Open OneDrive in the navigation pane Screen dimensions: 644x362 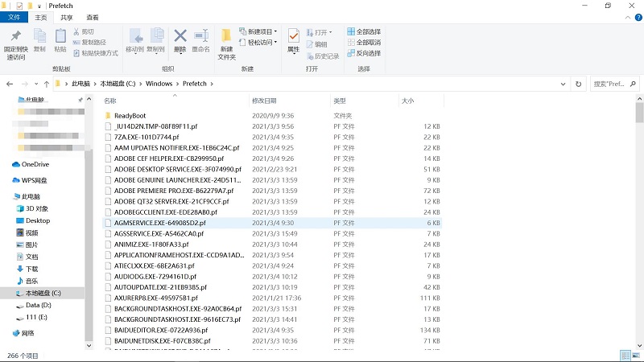pos(35,164)
